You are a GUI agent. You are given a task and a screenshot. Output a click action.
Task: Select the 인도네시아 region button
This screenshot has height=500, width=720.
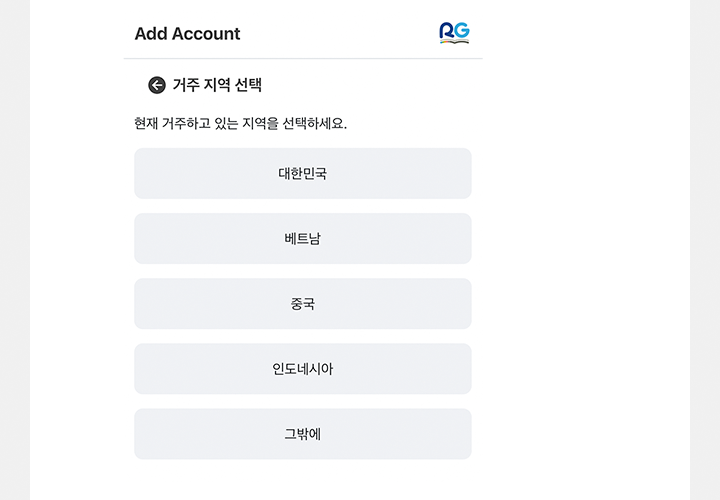pos(302,368)
